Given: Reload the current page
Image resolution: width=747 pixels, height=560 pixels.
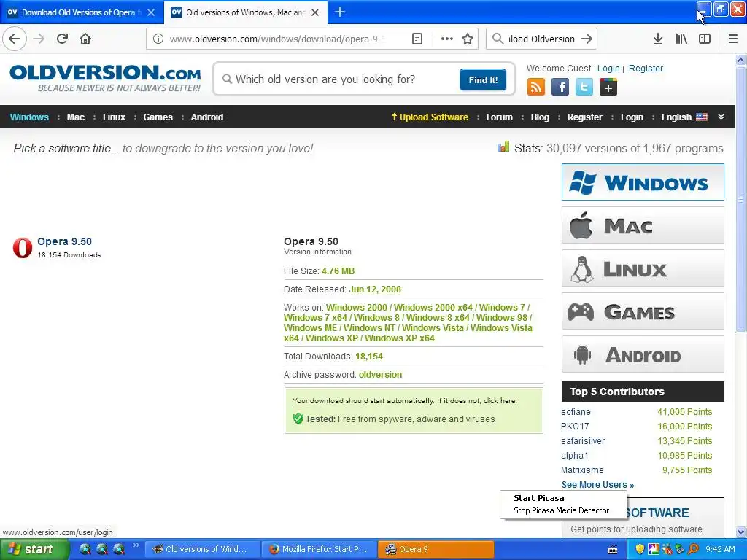Looking at the screenshot, I should [63, 39].
